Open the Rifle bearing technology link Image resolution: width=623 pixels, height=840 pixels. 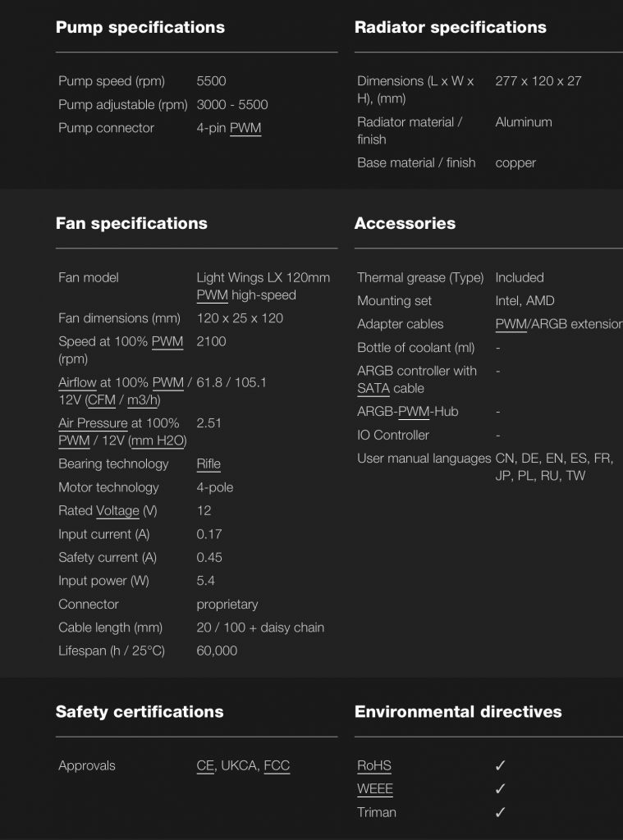(208, 464)
